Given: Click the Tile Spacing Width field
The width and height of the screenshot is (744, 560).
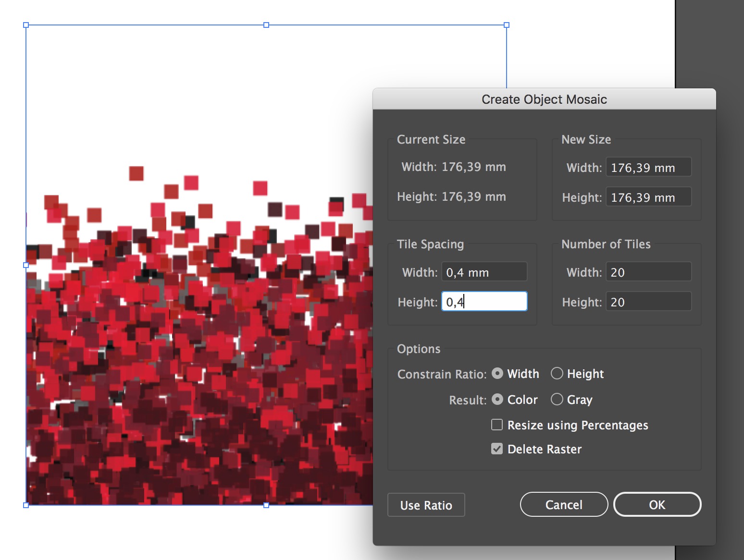Looking at the screenshot, I should pyautogui.click(x=484, y=271).
